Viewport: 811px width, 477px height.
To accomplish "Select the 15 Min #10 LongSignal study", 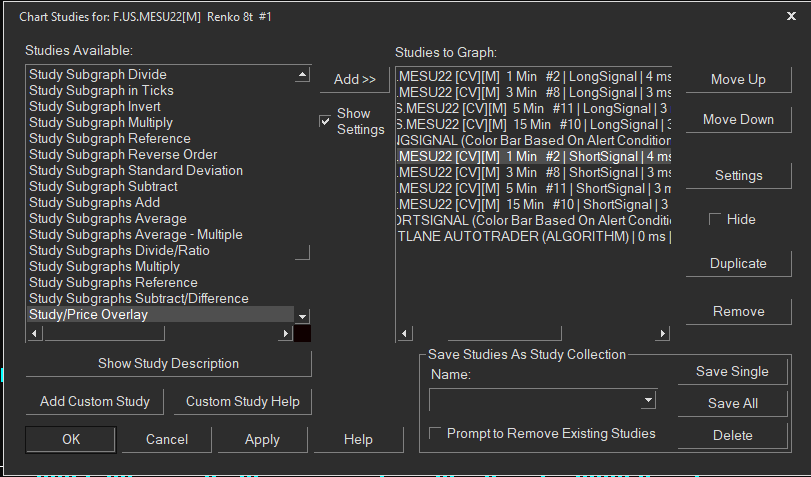I will tap(534, 124).
